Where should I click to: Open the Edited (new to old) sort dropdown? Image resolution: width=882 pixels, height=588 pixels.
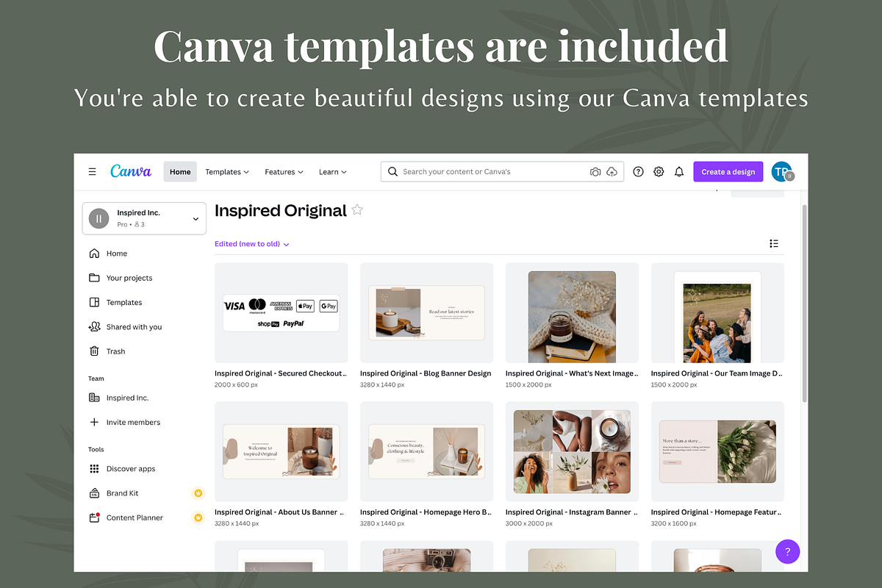coord(252,244)
